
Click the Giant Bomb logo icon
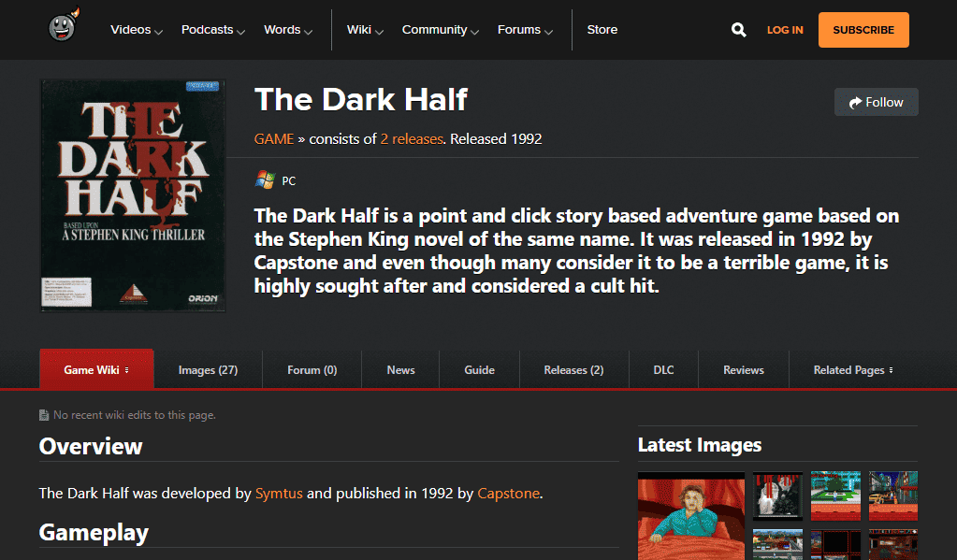[x=65, y=29]
